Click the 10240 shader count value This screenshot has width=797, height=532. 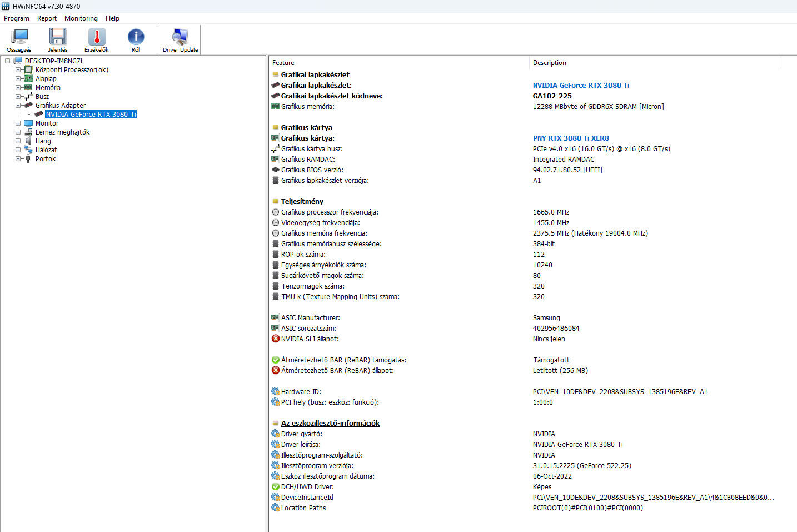(542, 265)
